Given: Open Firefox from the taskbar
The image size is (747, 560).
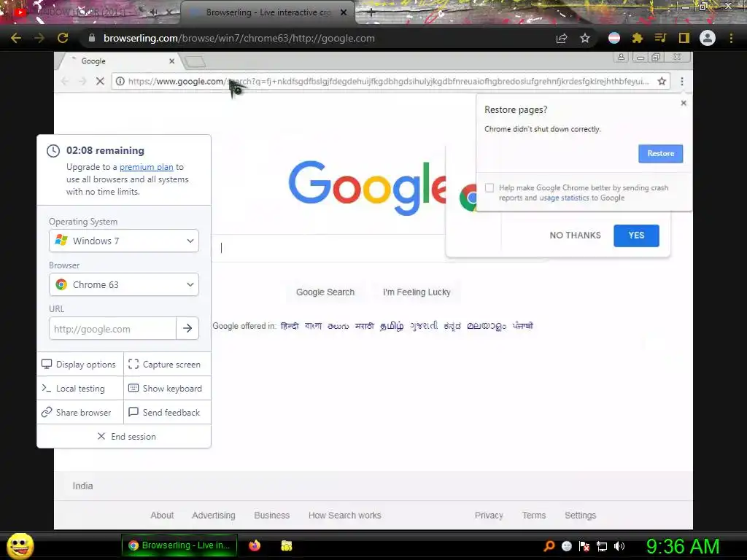Looking at the screenshot, I should (x=255, y=545).
